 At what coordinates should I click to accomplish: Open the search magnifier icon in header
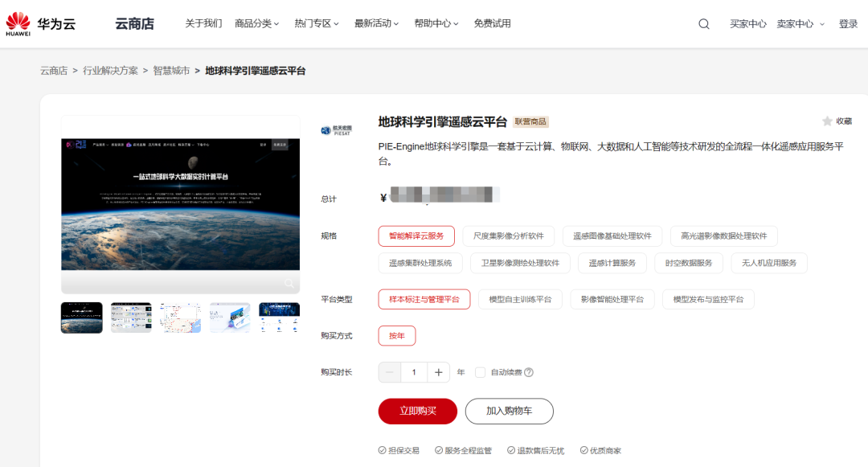tap(703, 24)
